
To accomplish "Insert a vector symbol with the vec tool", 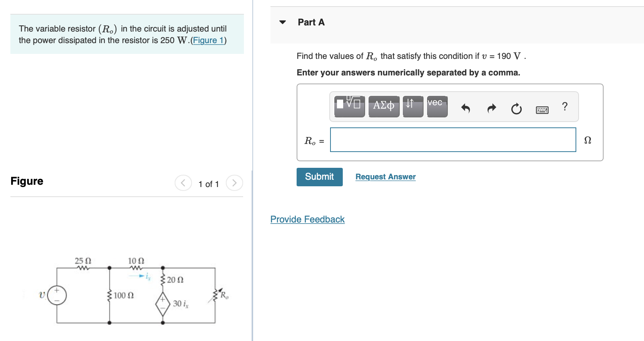I will point(437,107).
